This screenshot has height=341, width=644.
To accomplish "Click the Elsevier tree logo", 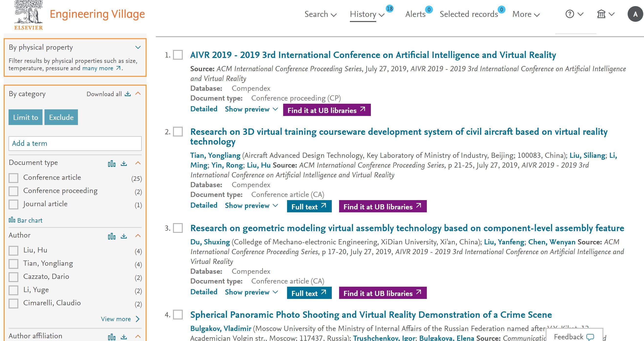I will tap(29, 15).
